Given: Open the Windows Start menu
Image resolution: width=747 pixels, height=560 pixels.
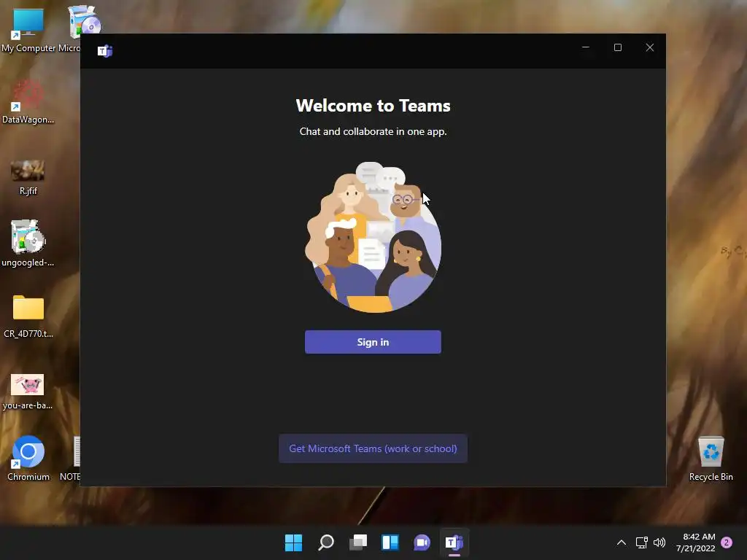Looking at the screenshot, I should coord(293,542).
